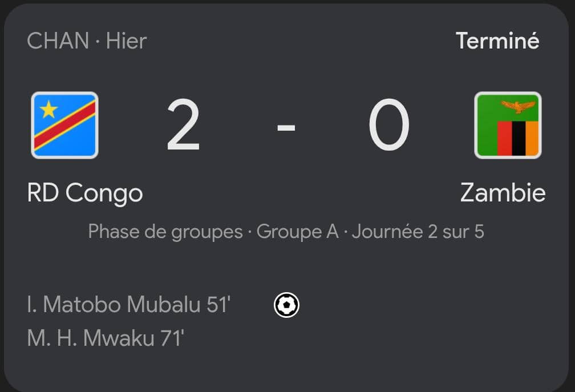575x392 pixels.
Task: Click the 71' goal minute
Action: tap(172, 338)
